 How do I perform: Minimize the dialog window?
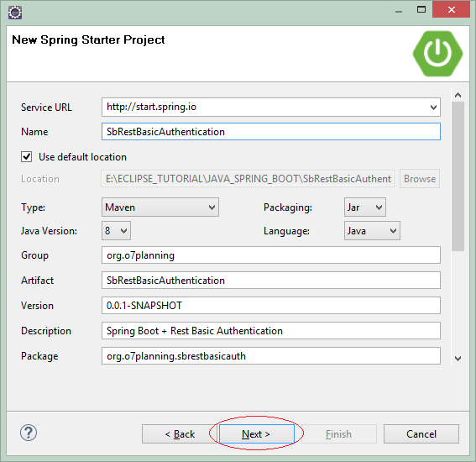pyautogui.click(x=399, y=11)
